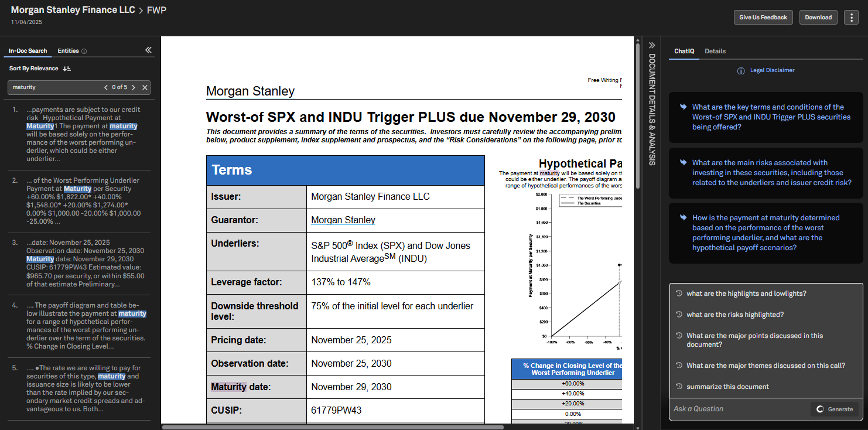Open the Morgan Stanley Finance LLC breadcrumb

[x=73, y=10]
